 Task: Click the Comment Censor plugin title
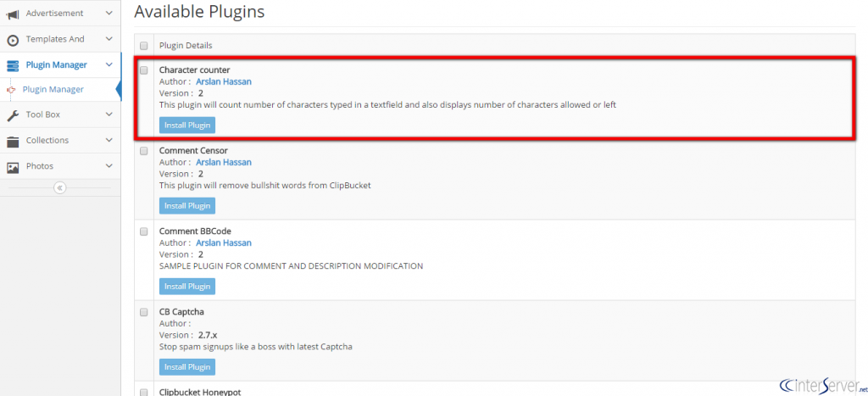pyautogui.click(x=193, y=151)
